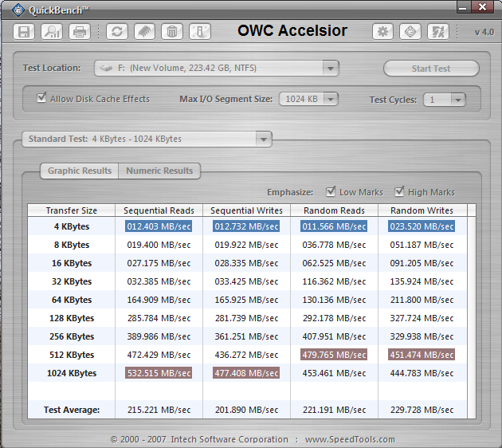
Task: Uncheck the Low Marks emphasize option
Action: tap(331, 192)
